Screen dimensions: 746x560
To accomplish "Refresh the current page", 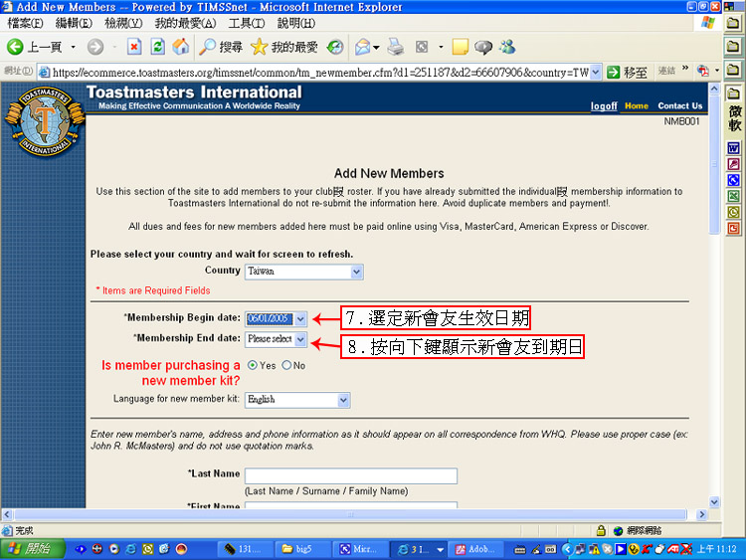I will click(157, 47).
